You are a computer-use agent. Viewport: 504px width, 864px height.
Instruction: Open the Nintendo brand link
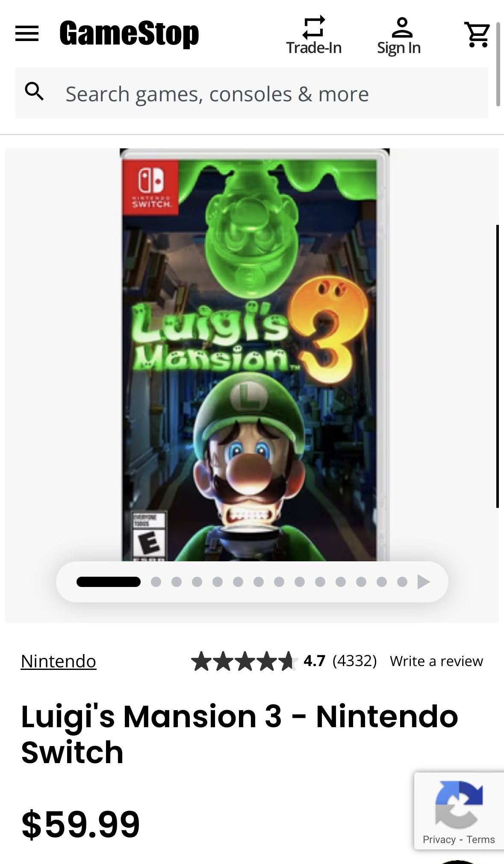59,661
